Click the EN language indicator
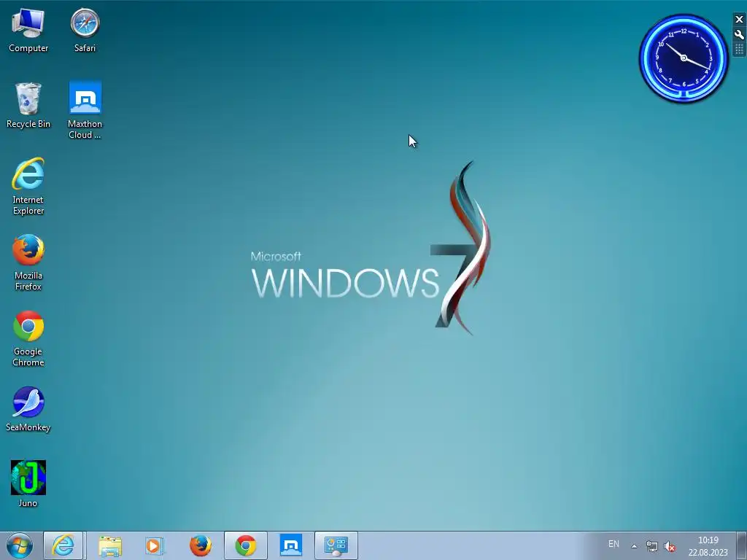This screenshot has width=747, height=560. [614, 544]
